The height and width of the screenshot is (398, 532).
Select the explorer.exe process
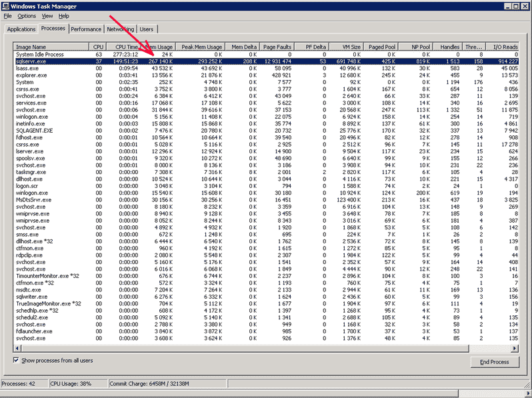tap(266, 75)
